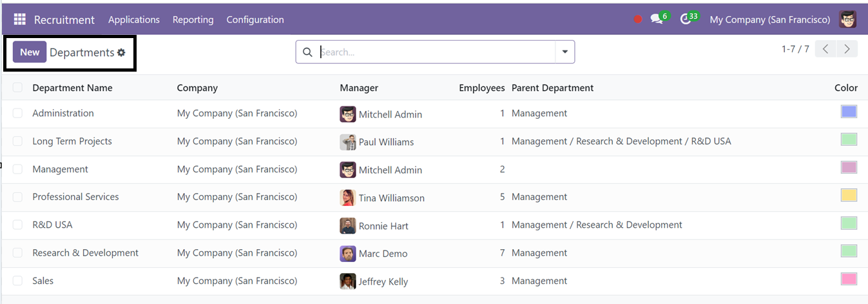Open the Applications menu

(134, 20)
